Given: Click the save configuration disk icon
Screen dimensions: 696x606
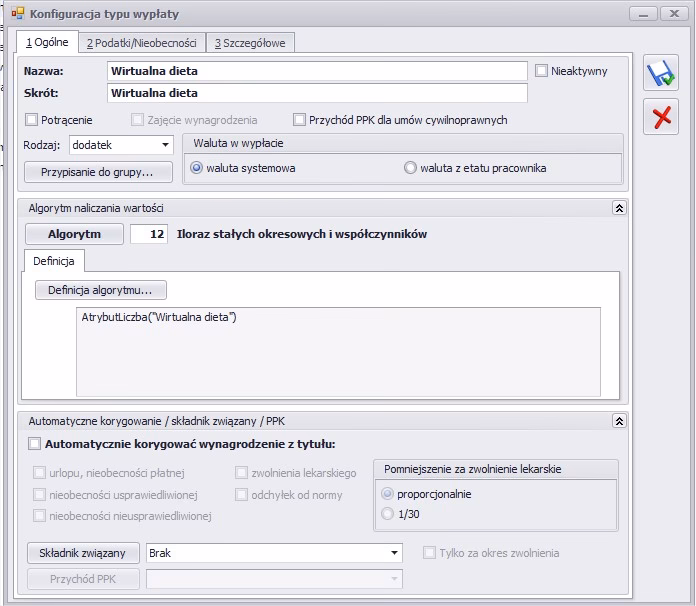Looking at the screenshot, I should (x=660, y=74).
